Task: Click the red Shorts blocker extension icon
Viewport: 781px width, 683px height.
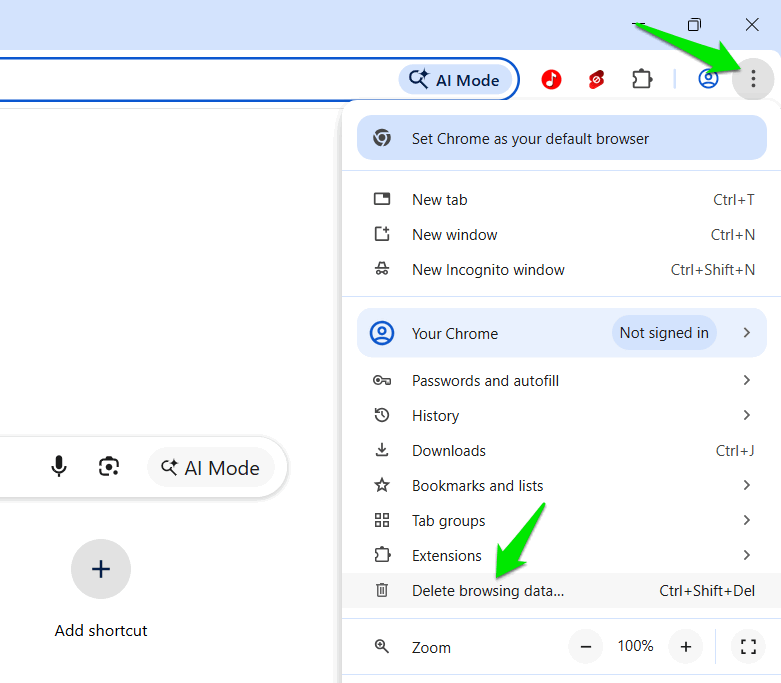Action: coord(596,79)
